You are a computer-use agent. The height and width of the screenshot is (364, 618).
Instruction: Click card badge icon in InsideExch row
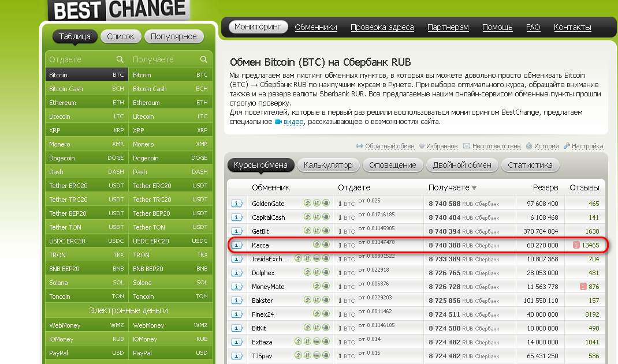pos(317,258)
